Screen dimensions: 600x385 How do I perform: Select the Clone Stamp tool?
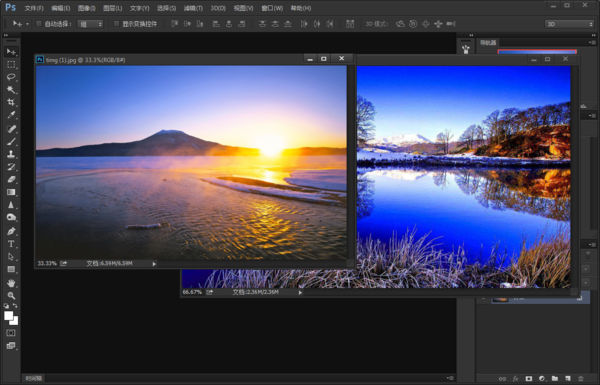click(x=11, y=154)
